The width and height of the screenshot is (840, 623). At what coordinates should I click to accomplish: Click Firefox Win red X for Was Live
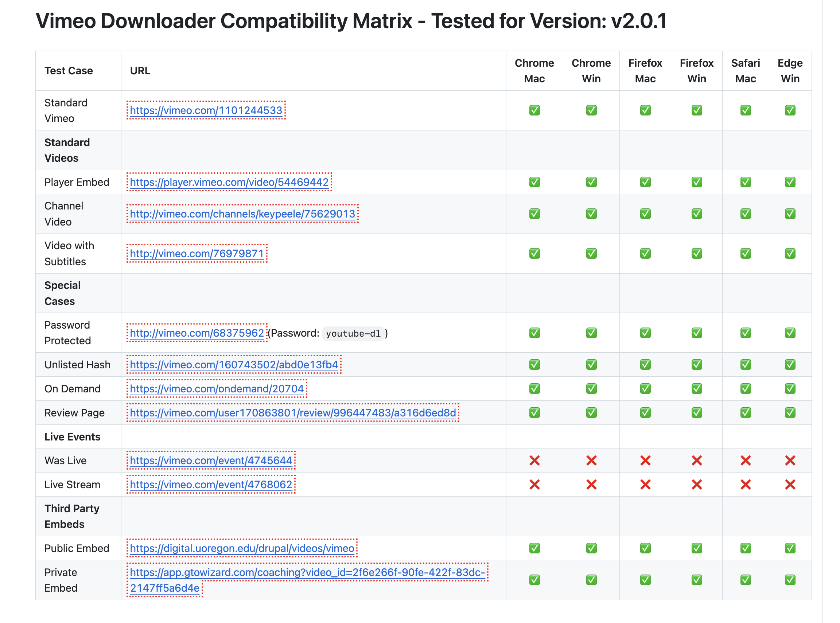pos(697,461)
